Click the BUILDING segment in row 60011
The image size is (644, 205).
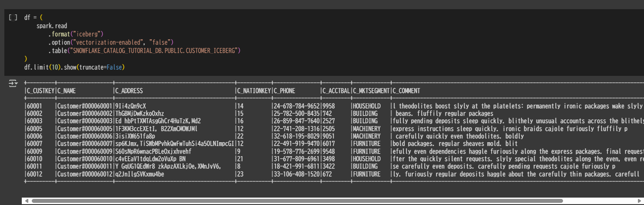point(365,166)
